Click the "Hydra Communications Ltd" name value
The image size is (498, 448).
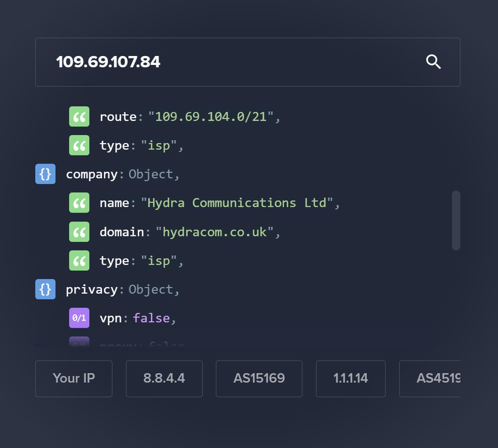tap(237, 203)
